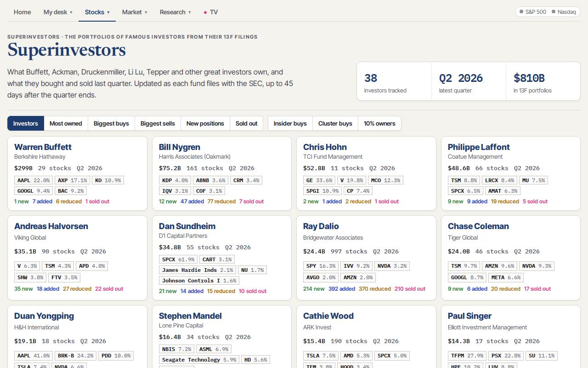
Task: Go to the Home page
Action: [x=23, y=12]
